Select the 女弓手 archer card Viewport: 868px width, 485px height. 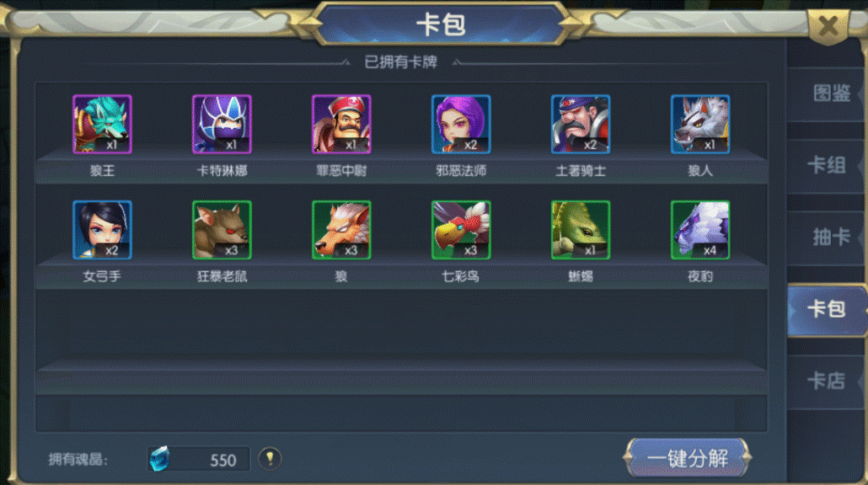(x=102, y=230)
